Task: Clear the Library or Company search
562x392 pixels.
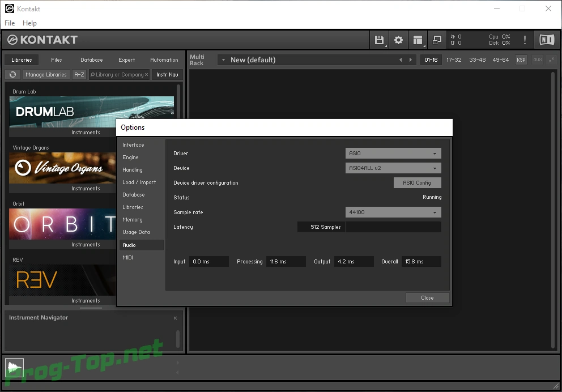Action: pos(146,75)
